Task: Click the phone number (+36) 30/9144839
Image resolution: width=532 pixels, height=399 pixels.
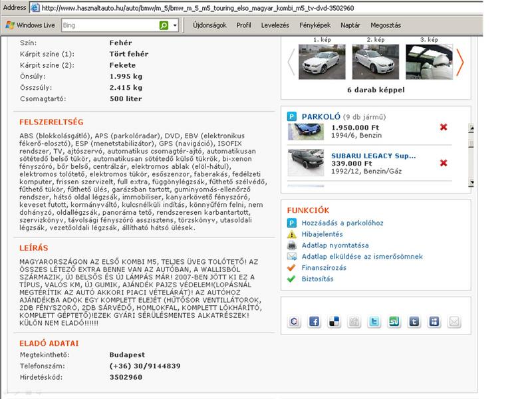Action: [x=145, y=366]
